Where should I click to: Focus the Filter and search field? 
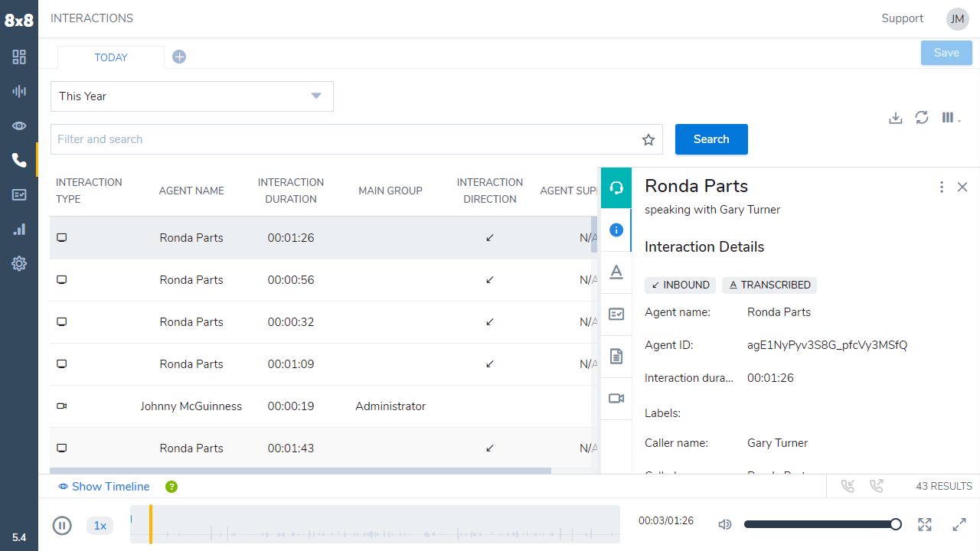click(358, 139)
